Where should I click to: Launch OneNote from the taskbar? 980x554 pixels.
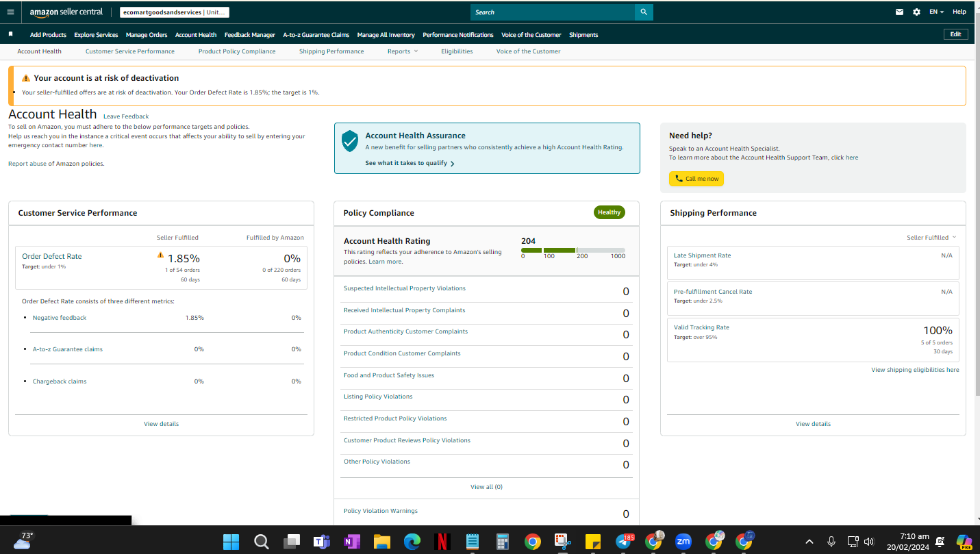click(x=351, y=542)
